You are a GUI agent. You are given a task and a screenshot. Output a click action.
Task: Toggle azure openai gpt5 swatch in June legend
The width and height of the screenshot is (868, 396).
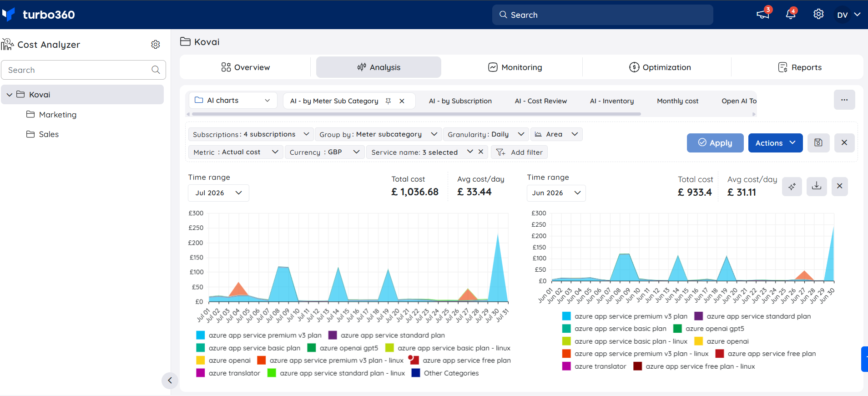(x=677, y=329)
